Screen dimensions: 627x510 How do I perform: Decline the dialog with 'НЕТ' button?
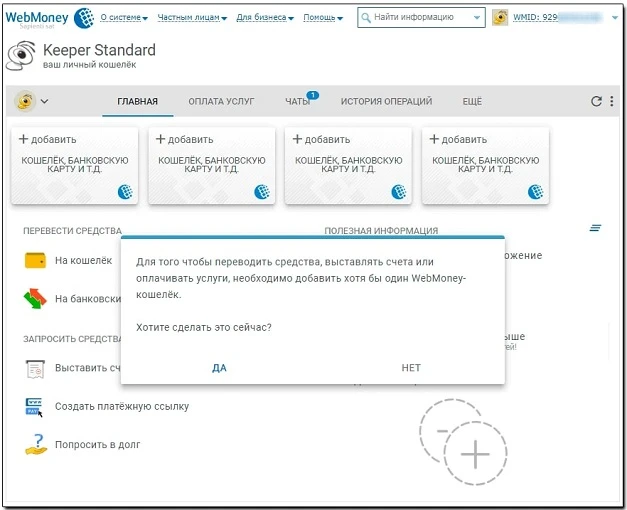(411, 368)
